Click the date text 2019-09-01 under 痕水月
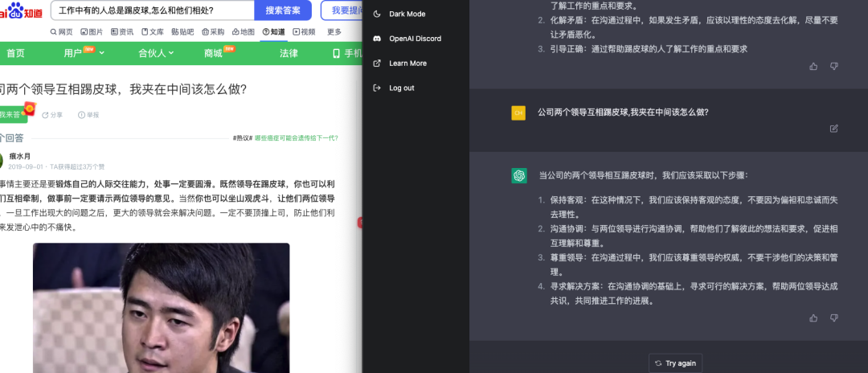The height and width of the screenshot is (373, 868). point(27,166)
